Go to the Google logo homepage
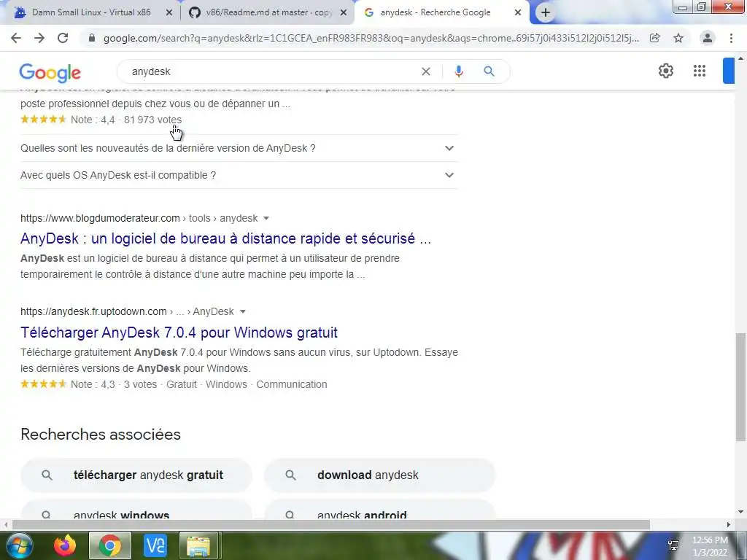 point(50,72)
